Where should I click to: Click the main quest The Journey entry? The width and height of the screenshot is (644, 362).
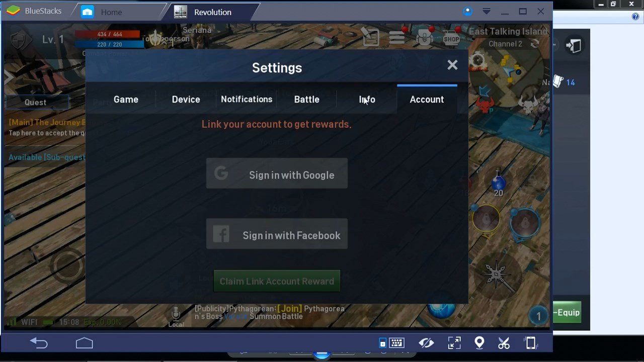point(46,127)
